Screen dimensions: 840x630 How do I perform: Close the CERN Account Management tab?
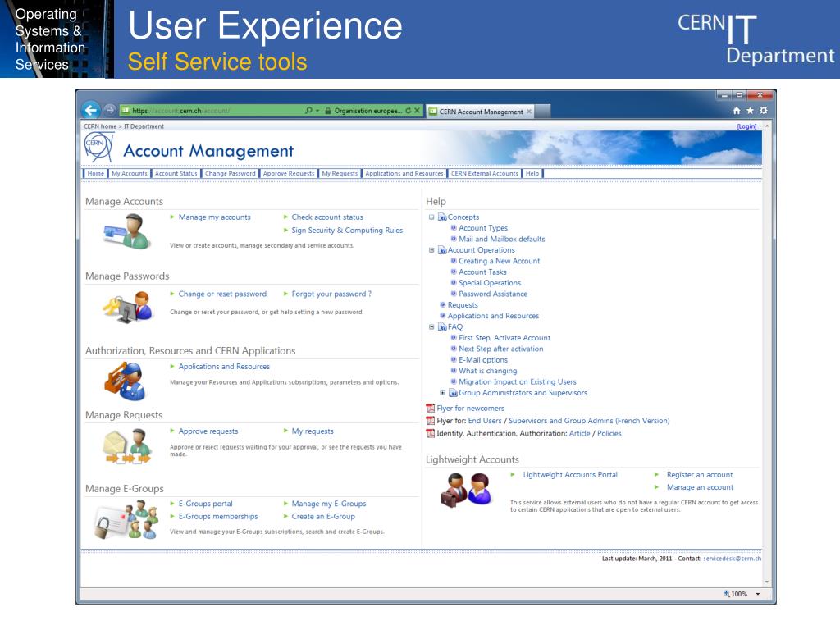(529, 112)
